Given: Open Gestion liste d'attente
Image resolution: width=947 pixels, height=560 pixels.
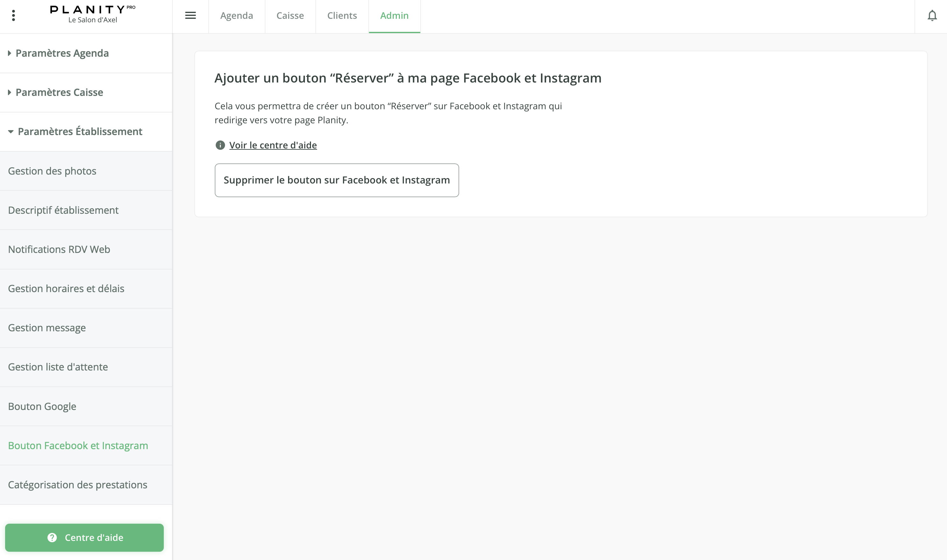Looking at the screenshot, I should point(58,367).
